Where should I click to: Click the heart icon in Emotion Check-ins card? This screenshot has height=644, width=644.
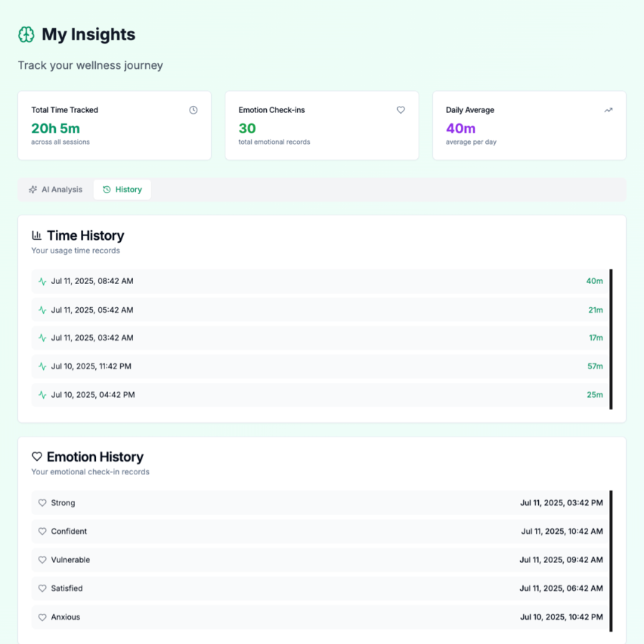click(401, 110)
